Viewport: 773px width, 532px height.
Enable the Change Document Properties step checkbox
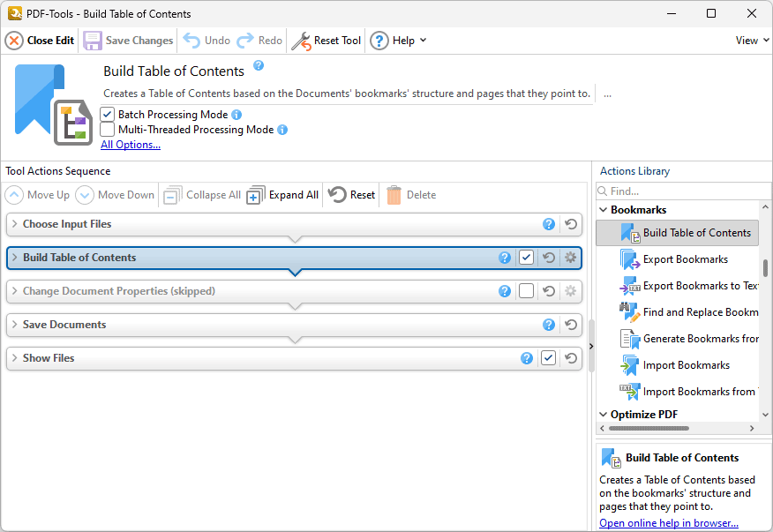pos(527,291)
